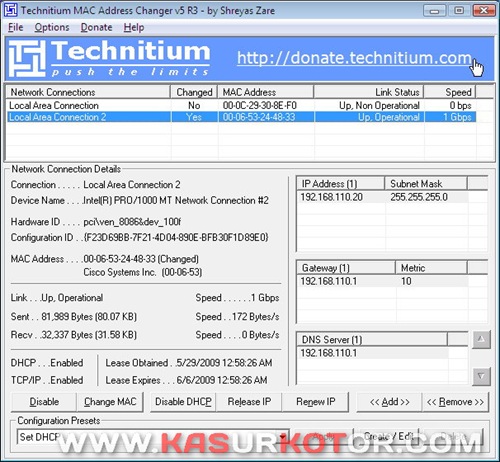Screen dimensions: 500x462
Task: Click the Create / Edit preset button
Action: pos(386,436)
